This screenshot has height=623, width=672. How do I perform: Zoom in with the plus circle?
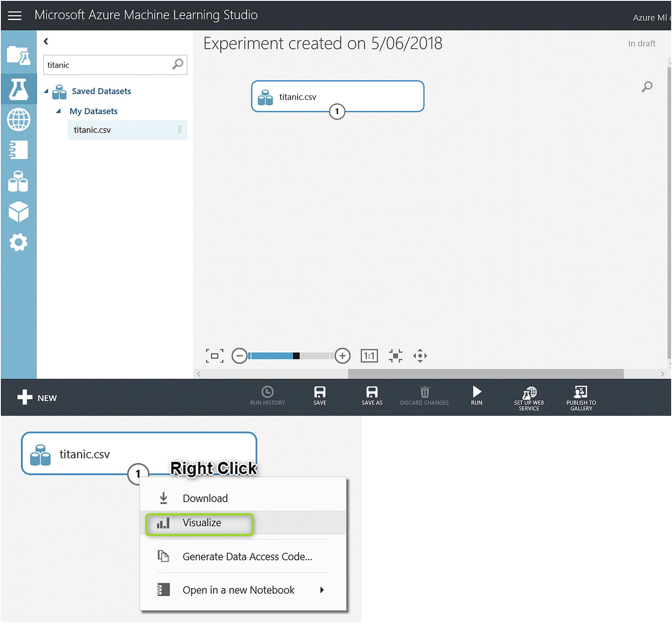click(x=342, y=356)
